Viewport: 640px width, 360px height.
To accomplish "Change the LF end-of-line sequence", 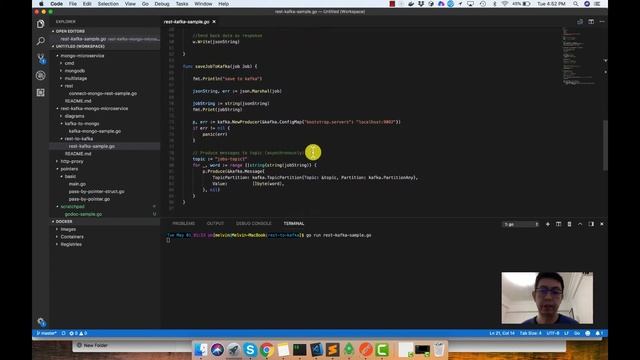I will point(566,333).
